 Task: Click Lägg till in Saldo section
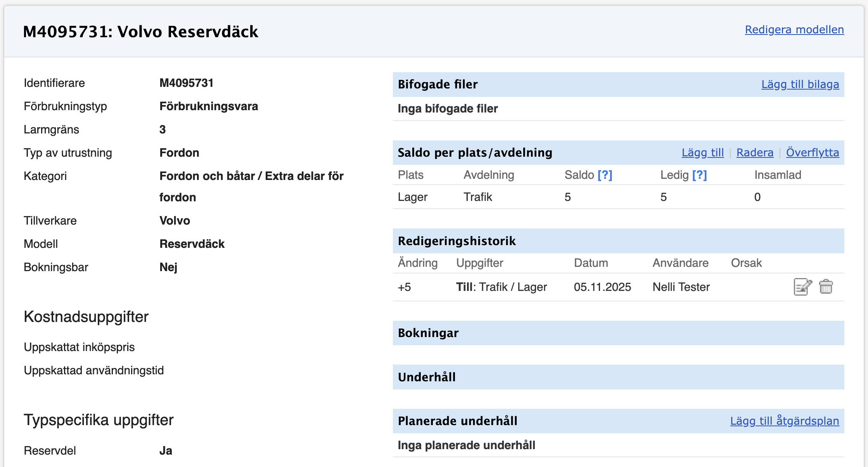(702, 152)
